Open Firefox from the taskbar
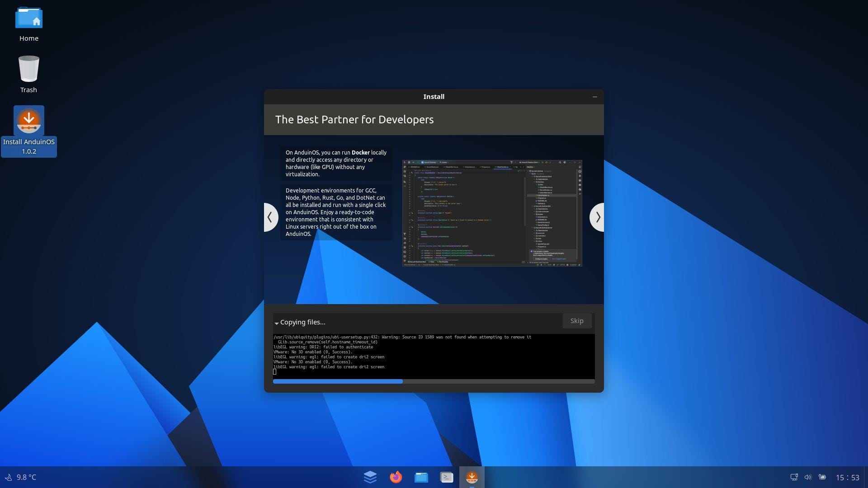Image resolution: width=868 pixels, height=488 pixels. click(396, 477)
